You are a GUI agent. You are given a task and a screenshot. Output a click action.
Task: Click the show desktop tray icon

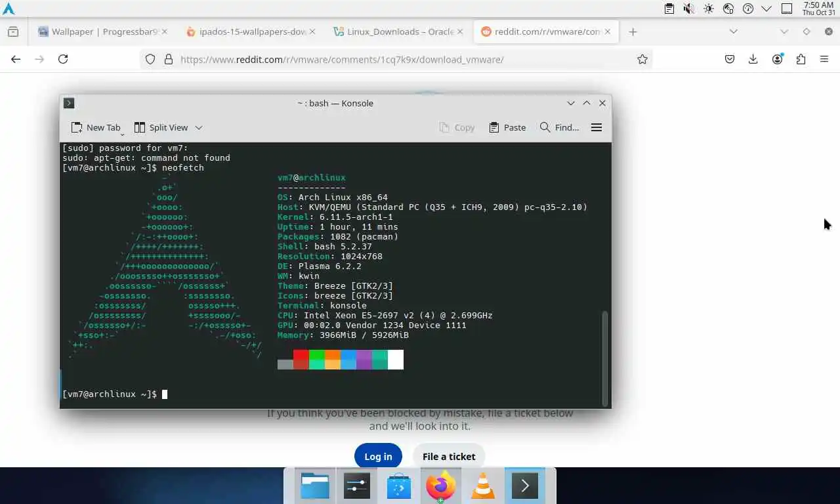tap(787, 9)
